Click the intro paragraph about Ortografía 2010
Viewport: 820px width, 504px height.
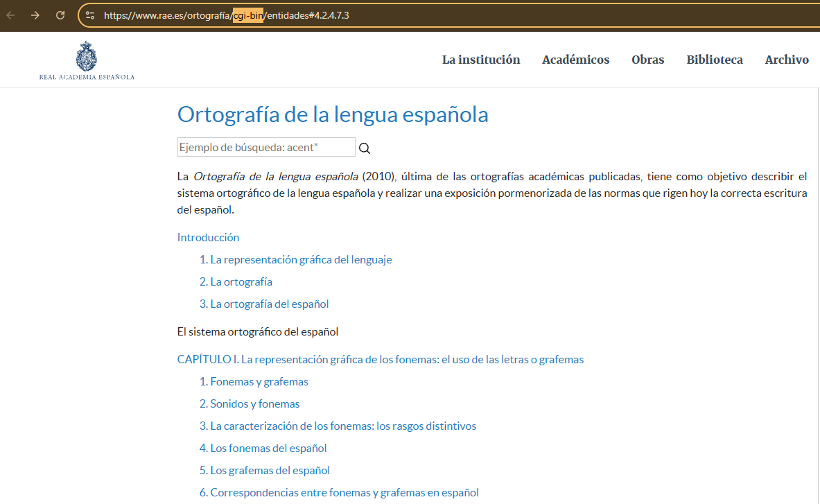[x=491, y=193]
